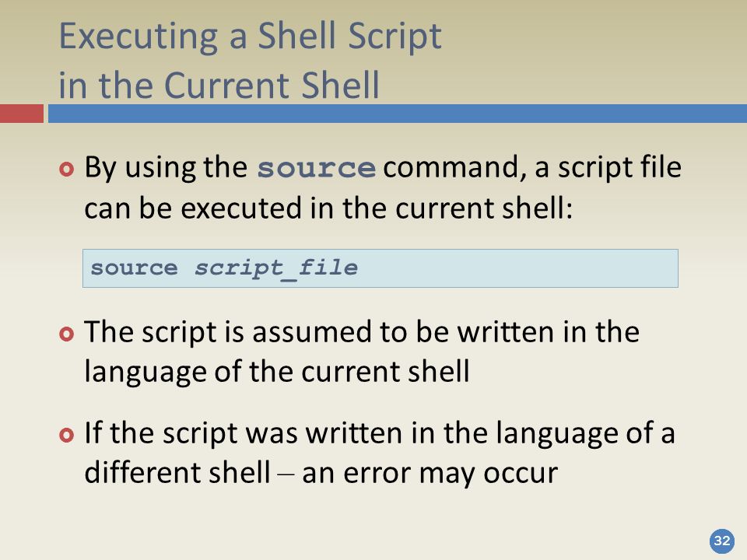Click the 'source' command in the code box

tap(134, 268)
